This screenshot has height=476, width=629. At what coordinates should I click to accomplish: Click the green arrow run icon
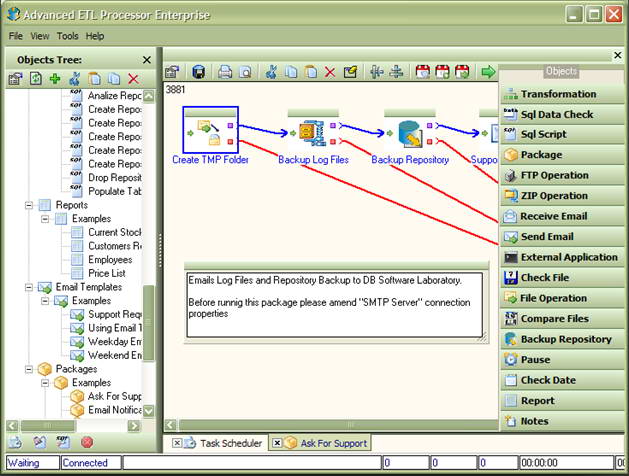tap(488, 72)
